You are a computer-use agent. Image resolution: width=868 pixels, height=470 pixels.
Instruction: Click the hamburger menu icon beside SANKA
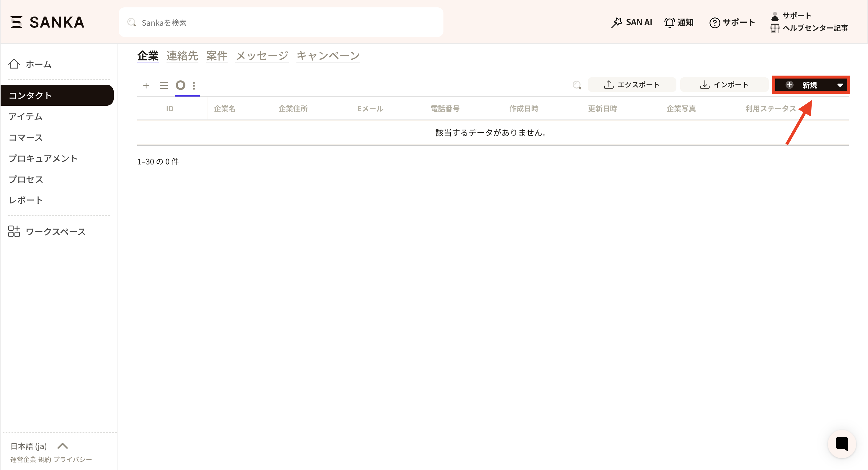click(16, 22)
